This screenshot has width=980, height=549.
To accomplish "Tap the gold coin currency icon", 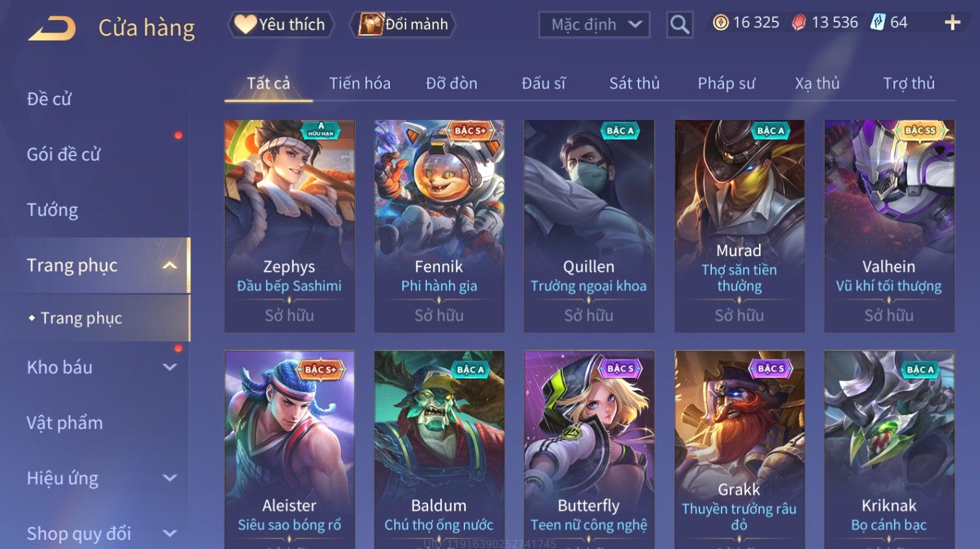I will (x=720, y=23).
